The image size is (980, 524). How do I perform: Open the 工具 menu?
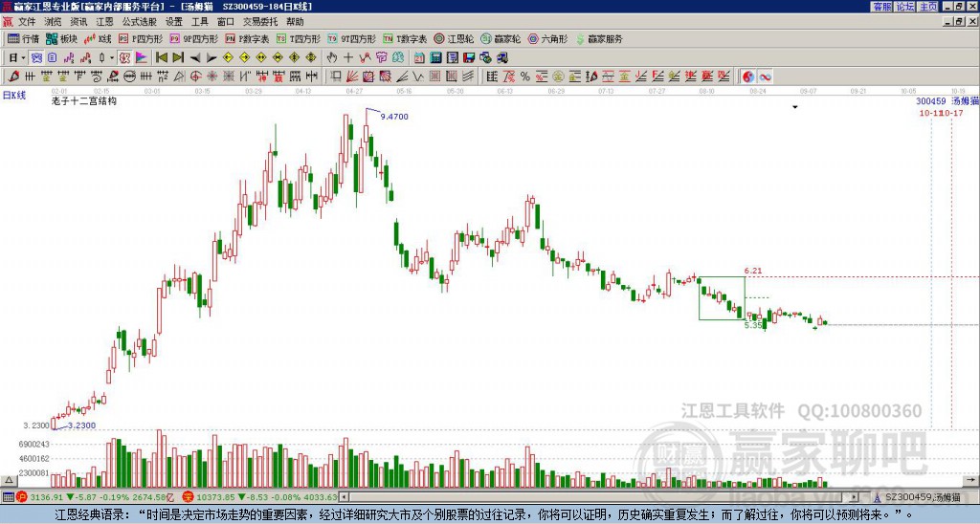[x=200, y=22]
